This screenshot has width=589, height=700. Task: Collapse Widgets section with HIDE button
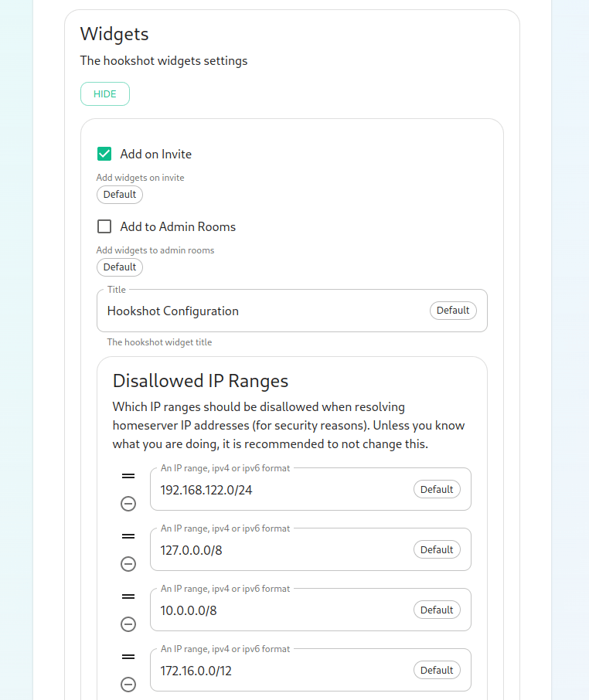coord(105,94)
